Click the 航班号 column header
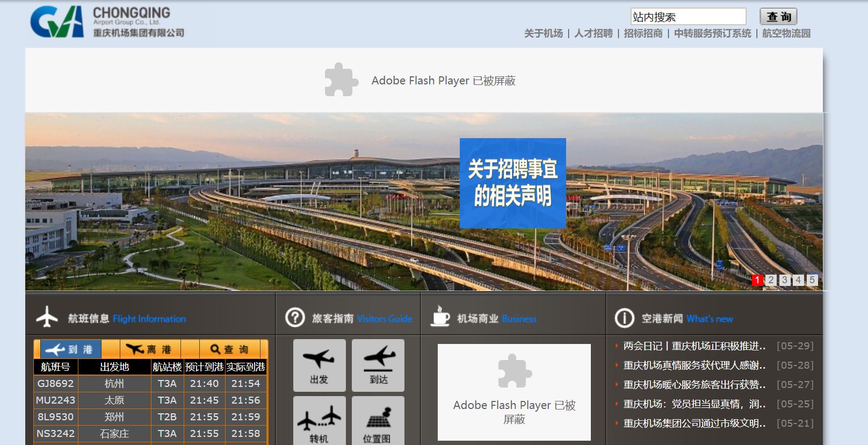The width and height of the screenshot is (868, 445). pos(56,367)
